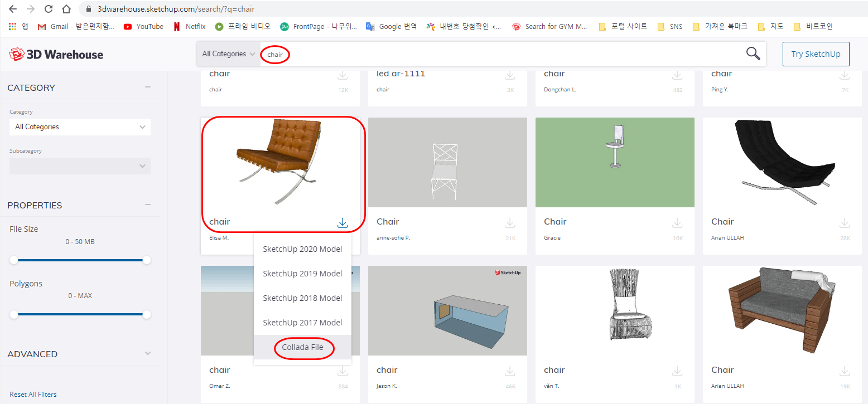Collapse the CATEGORY filter section
Image resolution: width=868 pixels, height=404 pixels.
coord(148,87)
